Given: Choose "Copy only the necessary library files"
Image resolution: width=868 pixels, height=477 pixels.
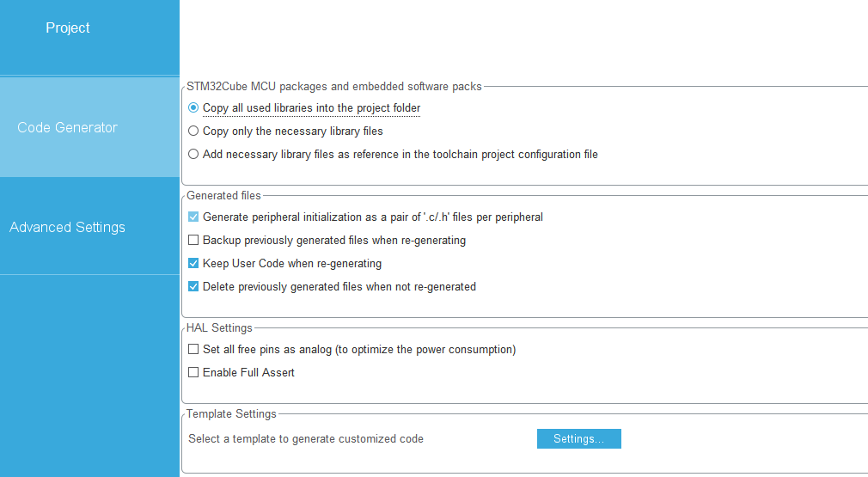Looking at the screenshot, I should pyautogui.click(x=193, y=131).
